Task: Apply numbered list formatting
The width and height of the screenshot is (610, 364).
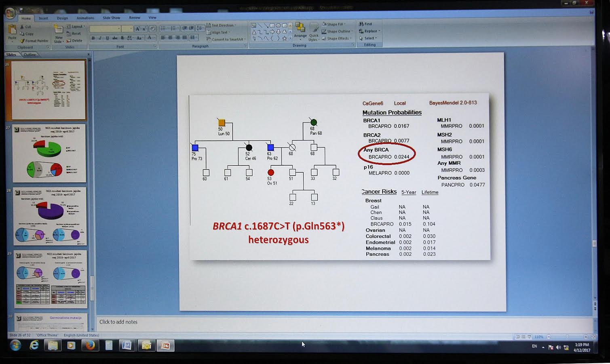Action: pyautogui.click(x=174, y=28)
